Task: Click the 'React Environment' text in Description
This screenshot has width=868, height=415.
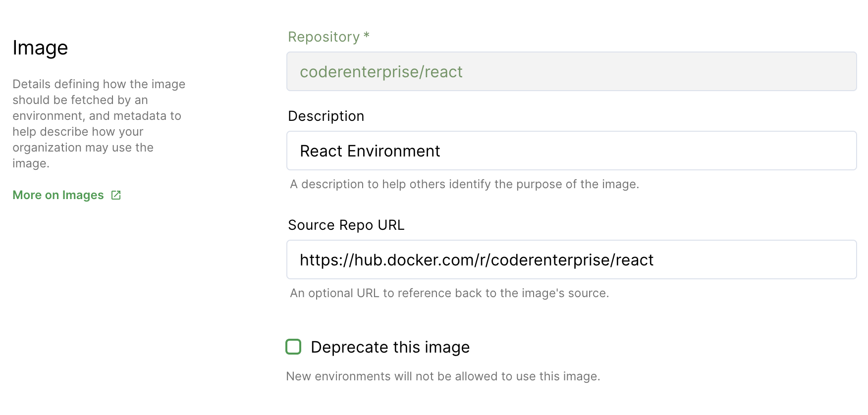Action: (x=370, y=151)
